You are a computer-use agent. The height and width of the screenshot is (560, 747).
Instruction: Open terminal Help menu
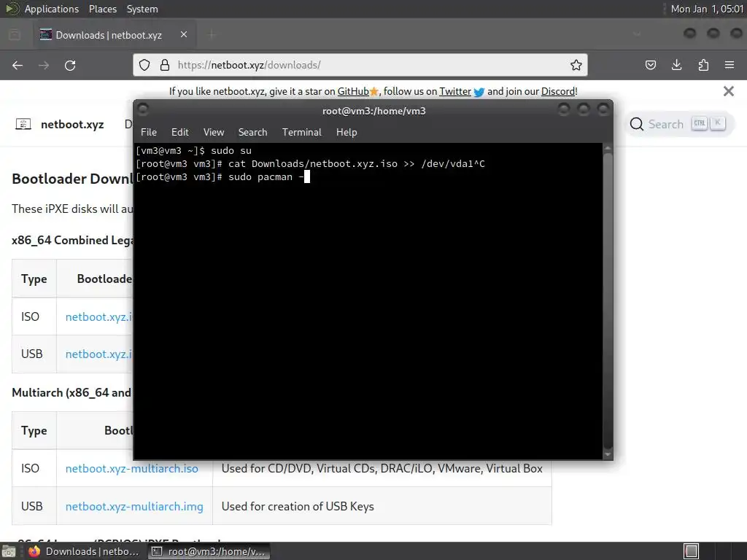(347, 133)
